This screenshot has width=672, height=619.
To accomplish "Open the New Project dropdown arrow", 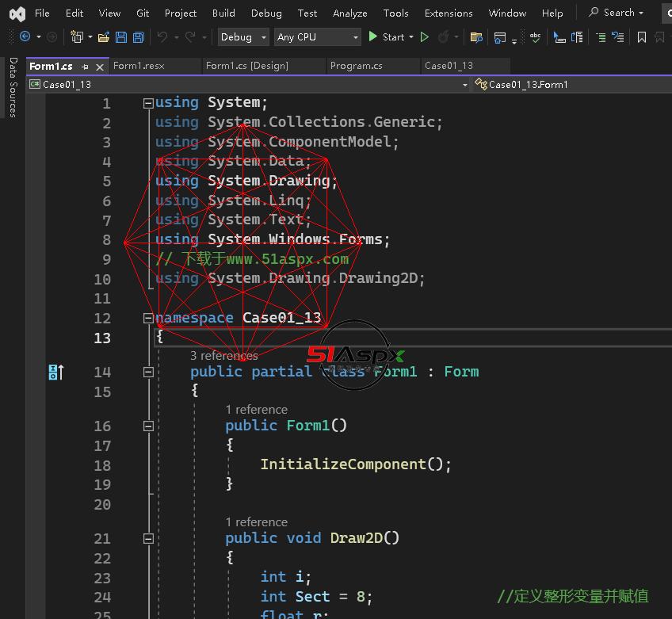I will (x=90, y=37).
